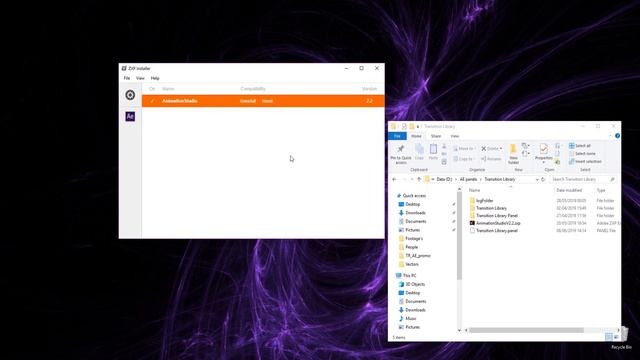Open Music under This PC
The image size is (640, 360).
411,318
